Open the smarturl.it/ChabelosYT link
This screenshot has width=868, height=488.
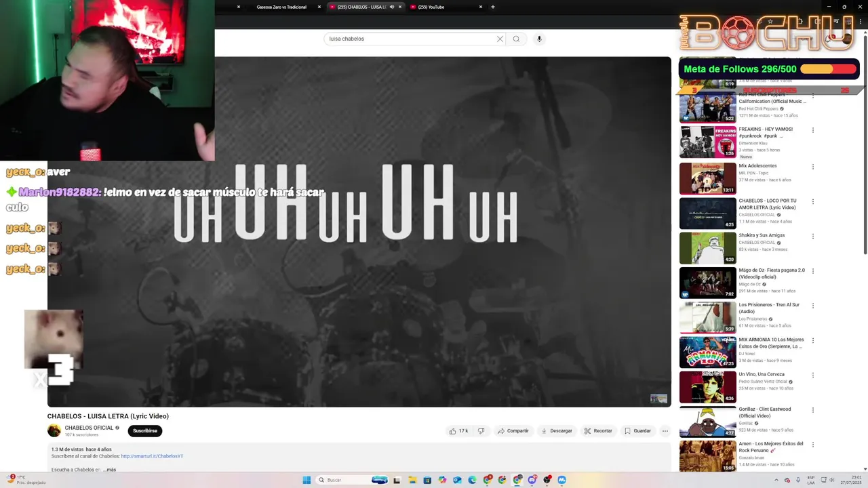(x=152, y=456)
